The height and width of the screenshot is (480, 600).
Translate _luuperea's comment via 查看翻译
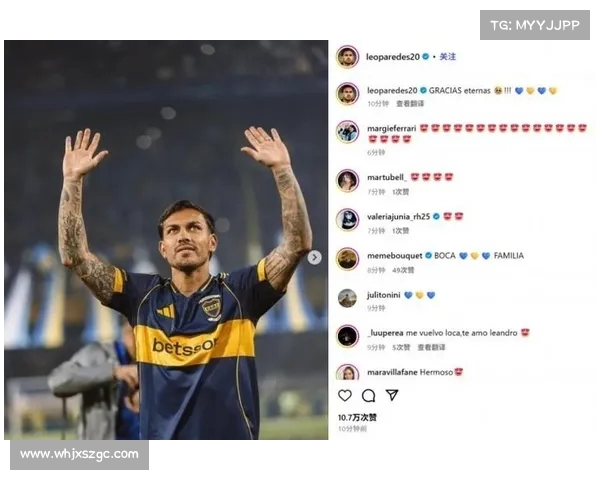(x=431, y=347)
